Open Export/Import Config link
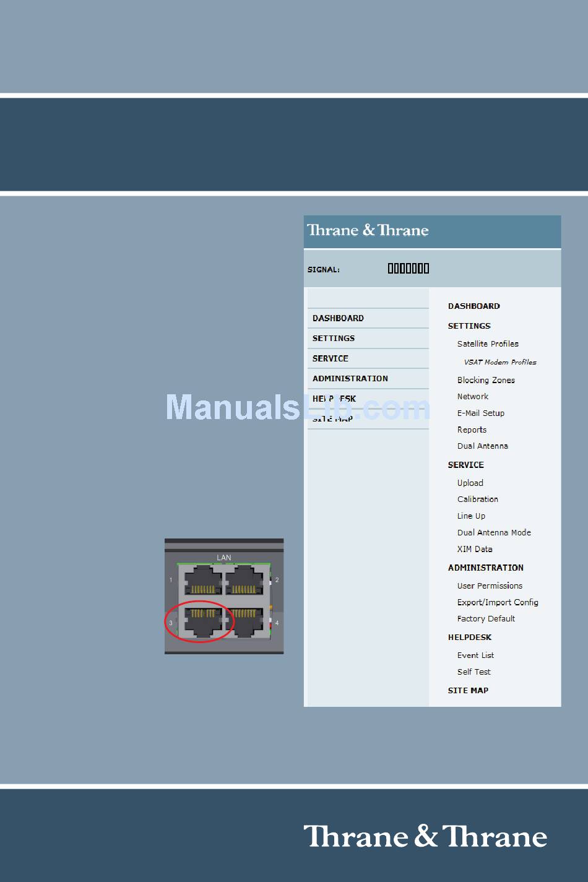The image size is (588, 882). pyautogui.click(x=498, y=602)
